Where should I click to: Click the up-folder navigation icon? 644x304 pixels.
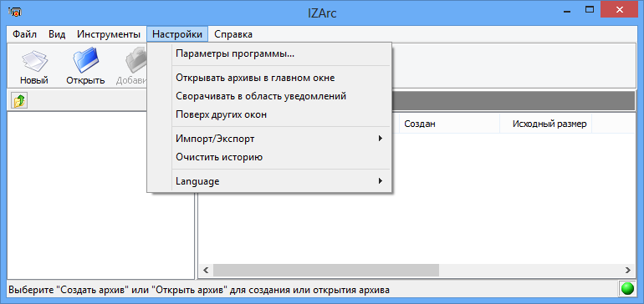pos(19,101)
